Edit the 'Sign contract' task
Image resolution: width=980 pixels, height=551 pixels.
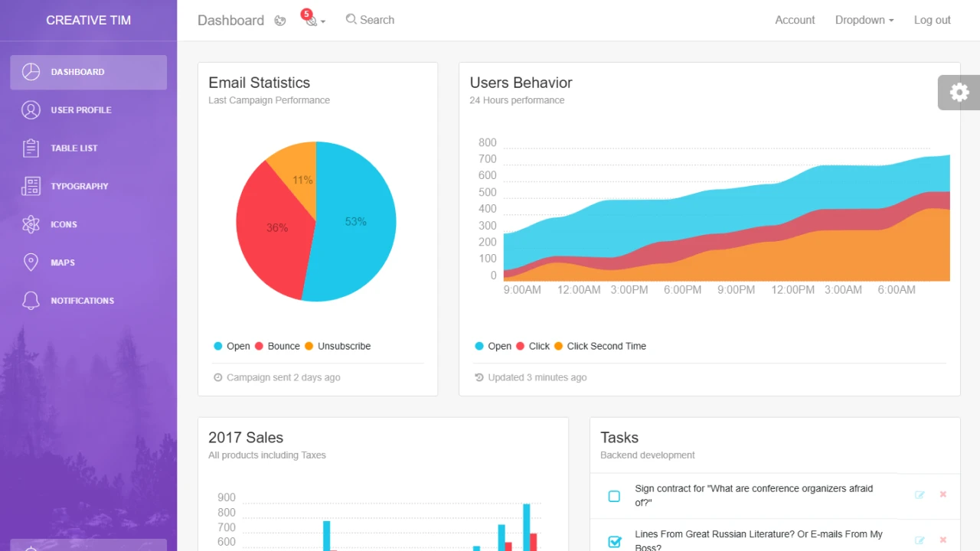pyautogui.click(x=920, y=495)
